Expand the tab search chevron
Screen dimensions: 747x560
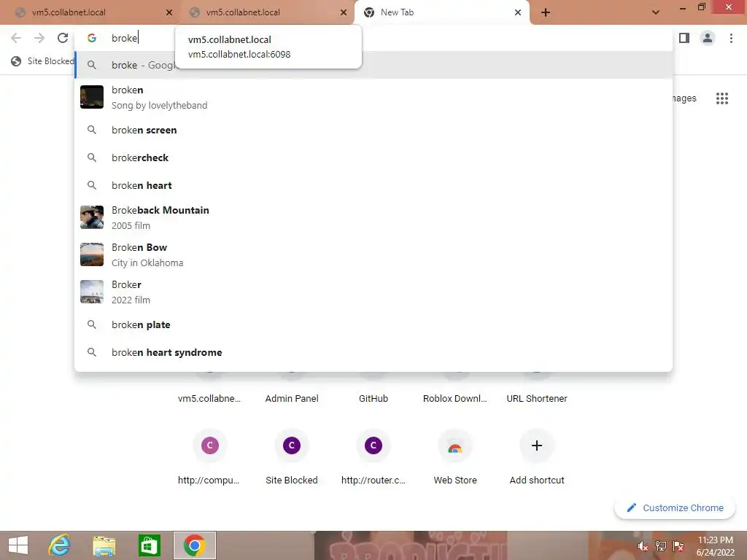click(x=656, y=12)
